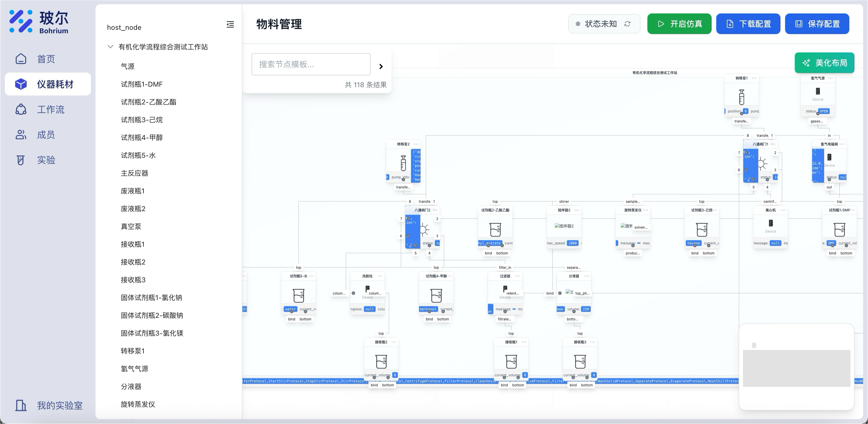Open options menu of 氢气气源 node

click(830, 78)
